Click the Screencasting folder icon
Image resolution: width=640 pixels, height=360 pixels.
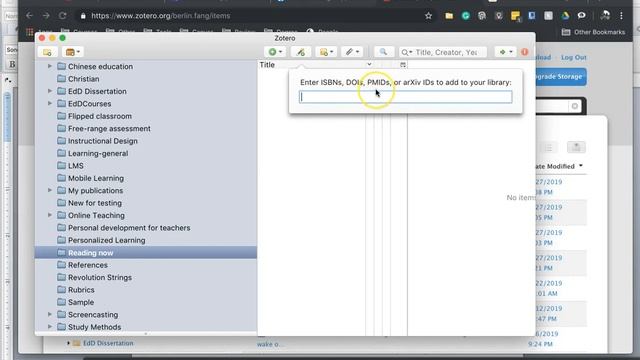click(62, 314)
